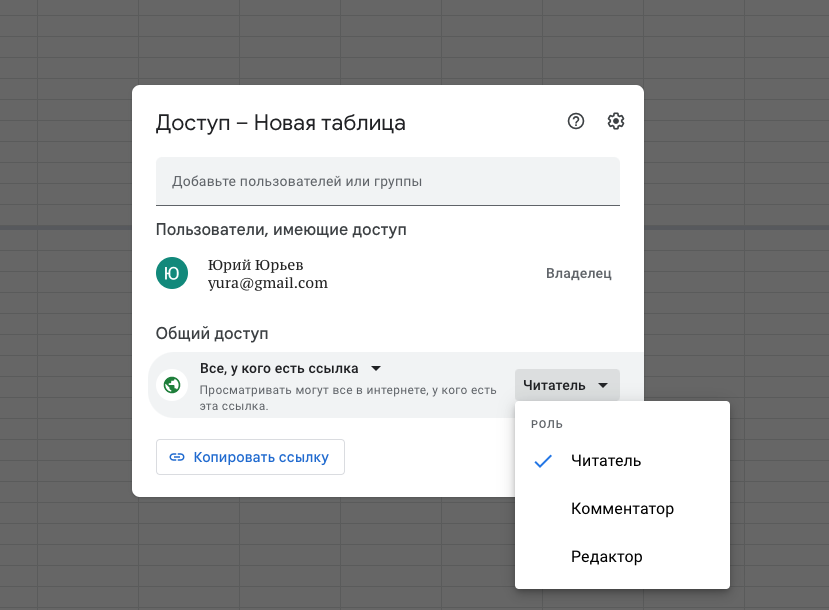
Task: Open the help question mark icon
Action: (x=575, y=122)
